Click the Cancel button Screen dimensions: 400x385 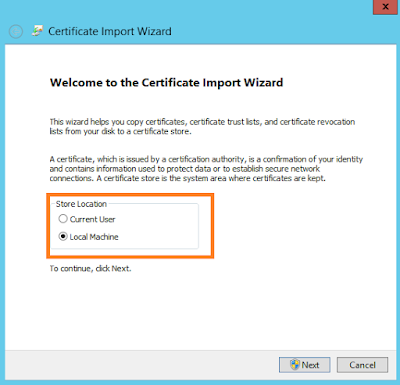pyautogui.click(x=362, y=365)
